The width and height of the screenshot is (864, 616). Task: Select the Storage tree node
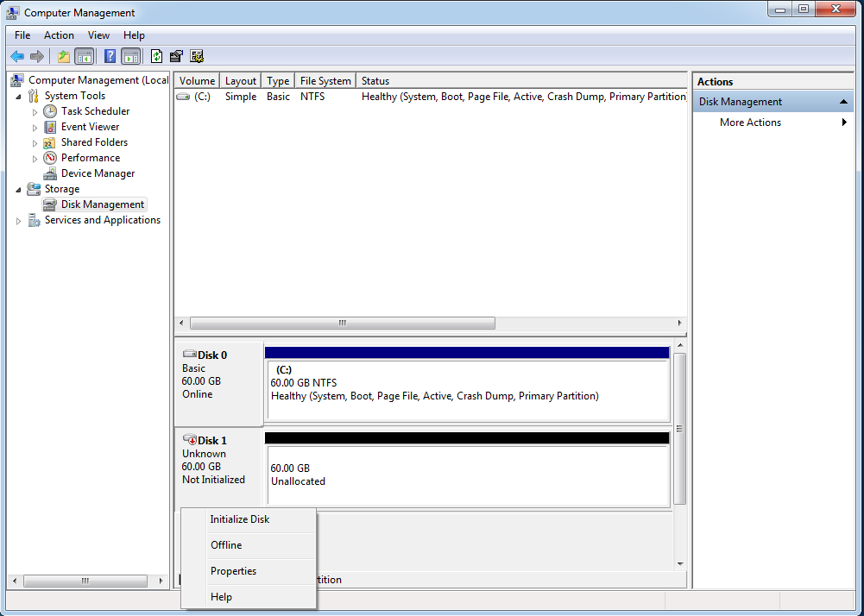pos(62,188)
